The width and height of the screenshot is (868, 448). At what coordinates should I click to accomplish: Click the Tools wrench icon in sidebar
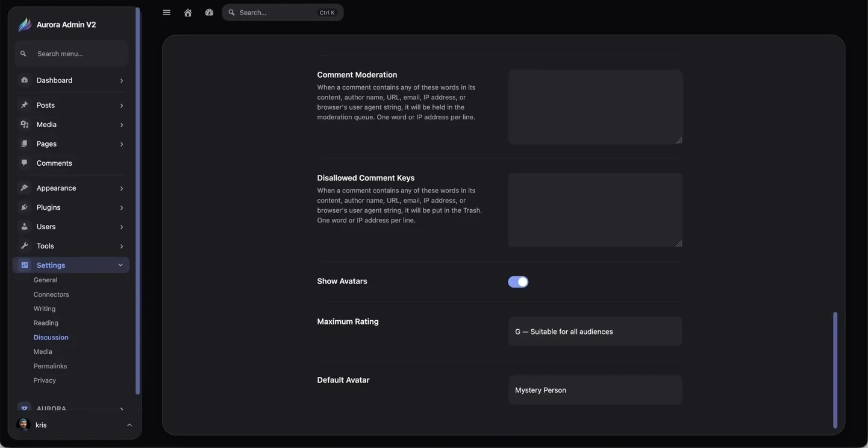pos(24,246)
